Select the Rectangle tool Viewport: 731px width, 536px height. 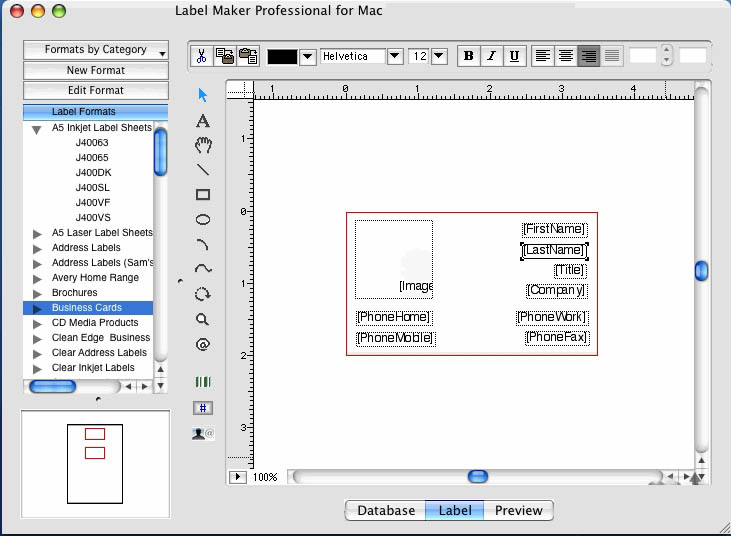(x=203, y=194)
